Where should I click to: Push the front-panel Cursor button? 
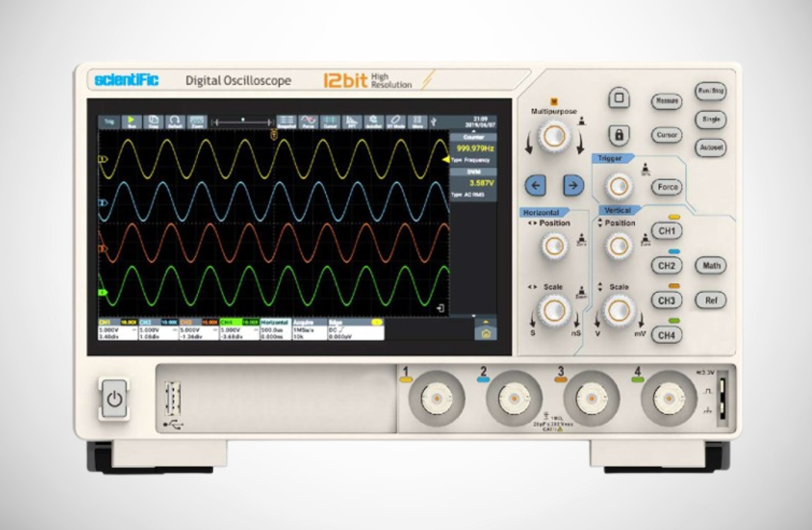666,135
